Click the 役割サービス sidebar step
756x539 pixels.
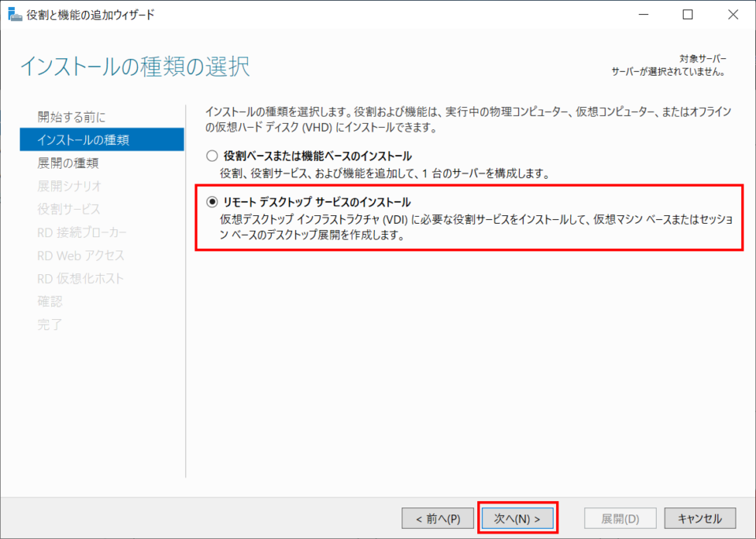[x=69, y=209]
